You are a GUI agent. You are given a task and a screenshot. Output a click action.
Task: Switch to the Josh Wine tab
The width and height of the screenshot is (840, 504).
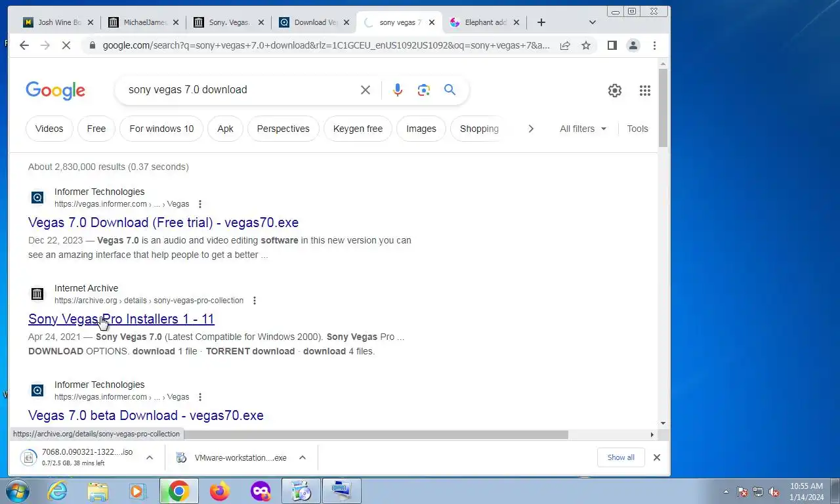click(58, 22)
